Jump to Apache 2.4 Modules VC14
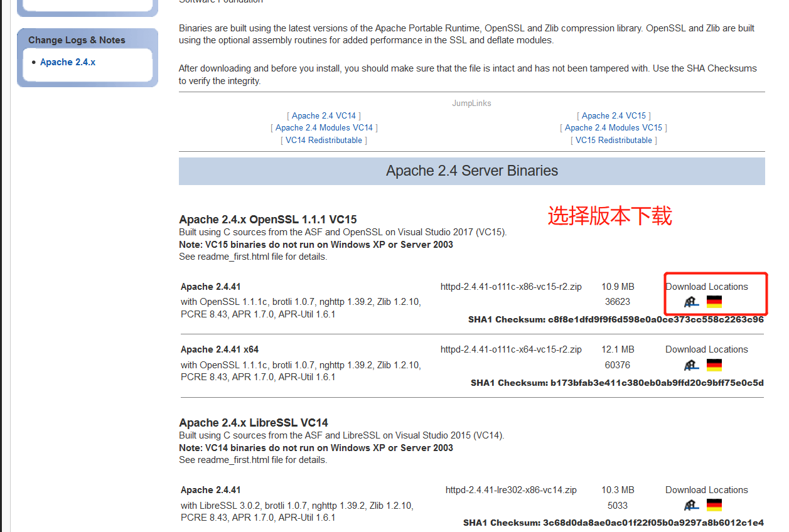Image resolution: width=789 pixels, height=532 pixels. click(x=324, y=127)
